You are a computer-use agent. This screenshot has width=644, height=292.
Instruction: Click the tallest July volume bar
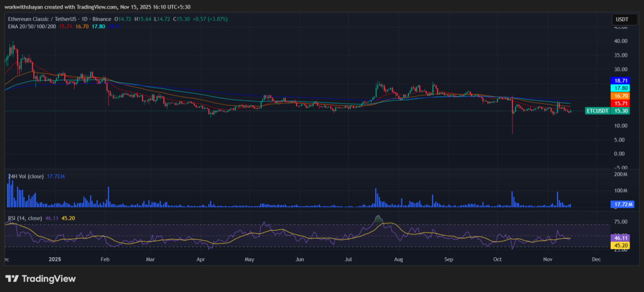tap(376, 198)
